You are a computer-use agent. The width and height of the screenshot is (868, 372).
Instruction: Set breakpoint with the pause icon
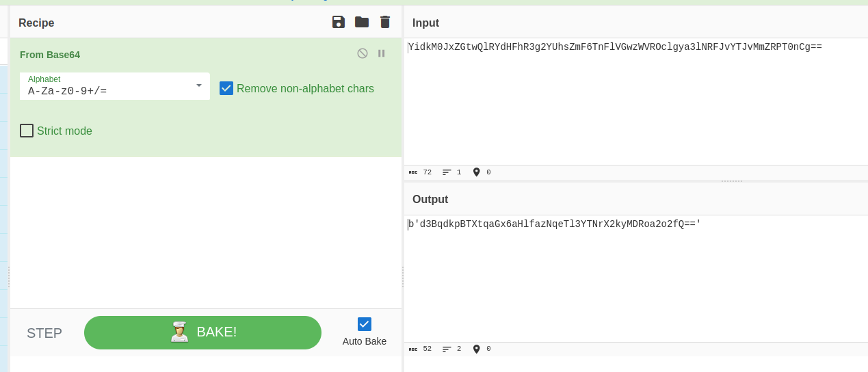[x=382, y=53]
